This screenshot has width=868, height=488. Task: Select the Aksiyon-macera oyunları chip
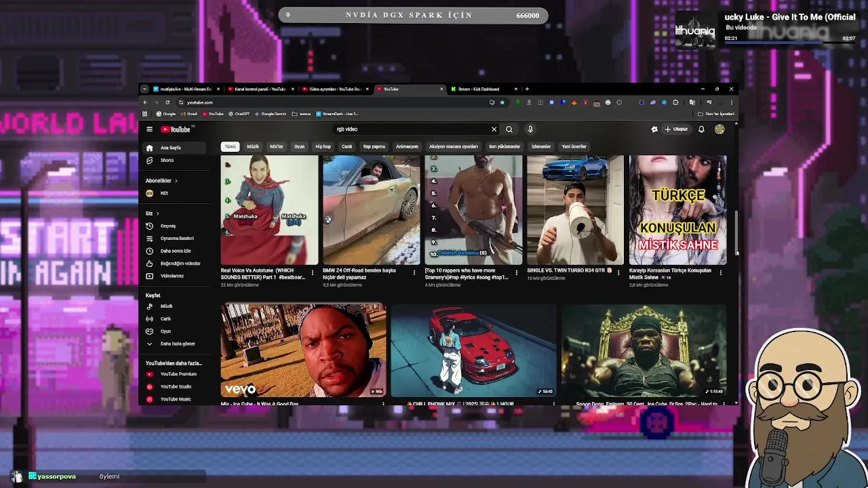coord(454,146)
